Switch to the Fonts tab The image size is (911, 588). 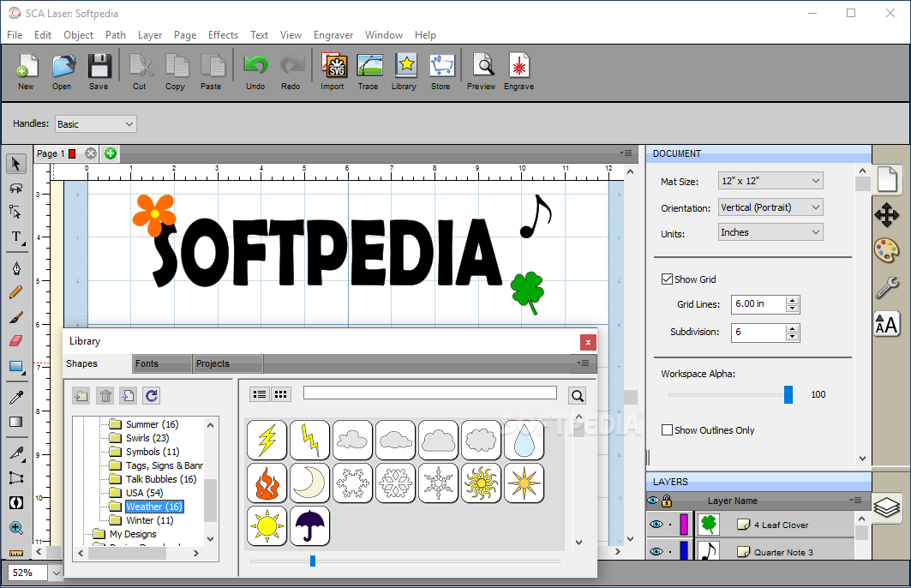162,363
